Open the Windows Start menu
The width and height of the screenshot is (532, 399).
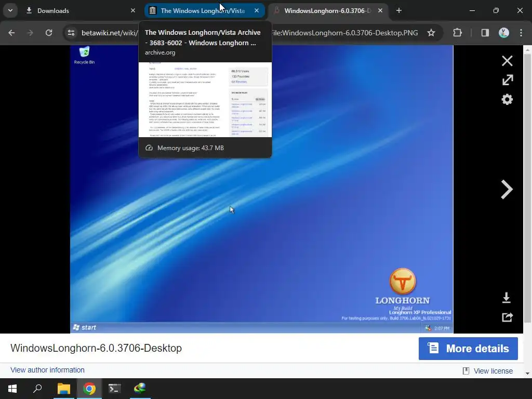coord(12,389)
